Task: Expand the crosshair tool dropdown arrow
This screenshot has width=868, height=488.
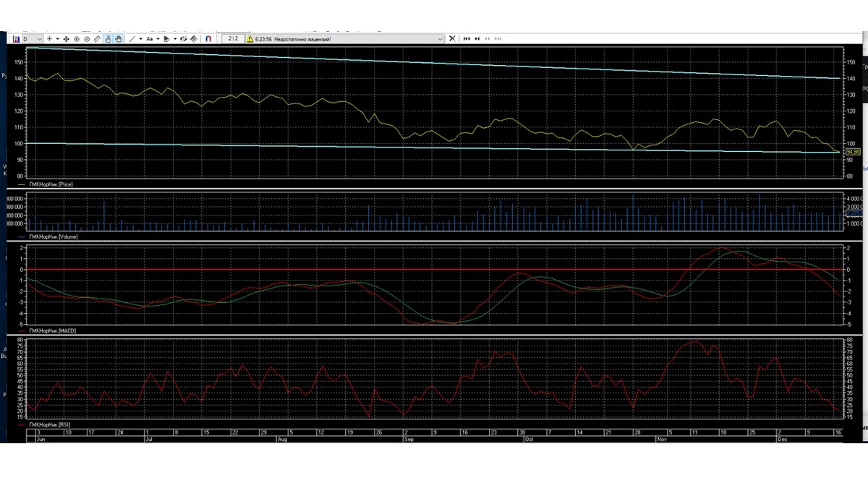Action: [x=57, y=38]
